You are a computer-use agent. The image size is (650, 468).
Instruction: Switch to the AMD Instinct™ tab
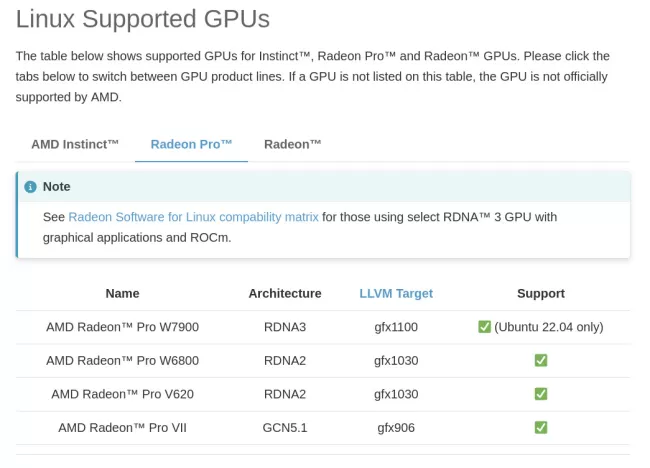pyautogui.click(x=75, y=144)
